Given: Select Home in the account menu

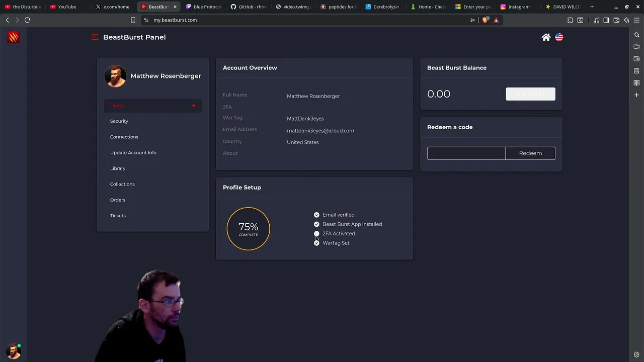Looking at the screenshot, I should click(153, 106).
